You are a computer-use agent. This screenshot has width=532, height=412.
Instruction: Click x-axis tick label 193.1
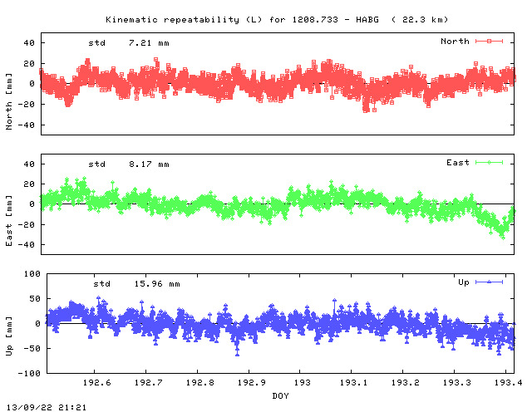click(x=353, y=382)
